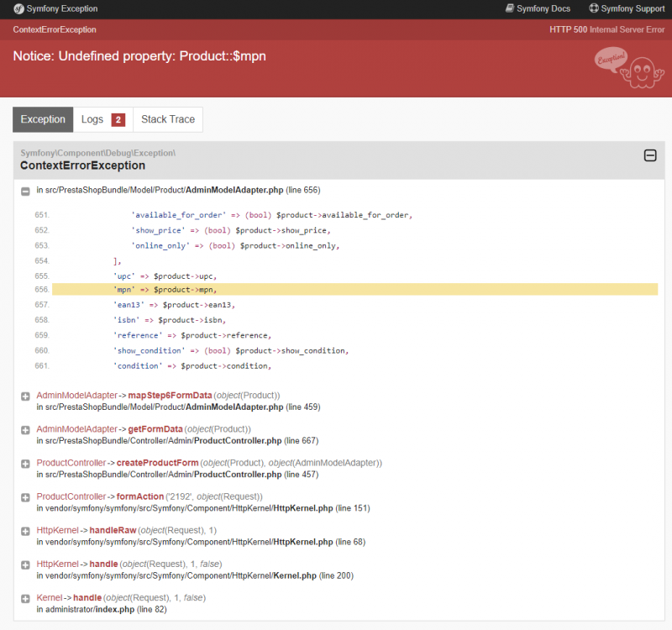Click the handleRaw method name
The image size is (672, 630).
(x=113, y=530)
